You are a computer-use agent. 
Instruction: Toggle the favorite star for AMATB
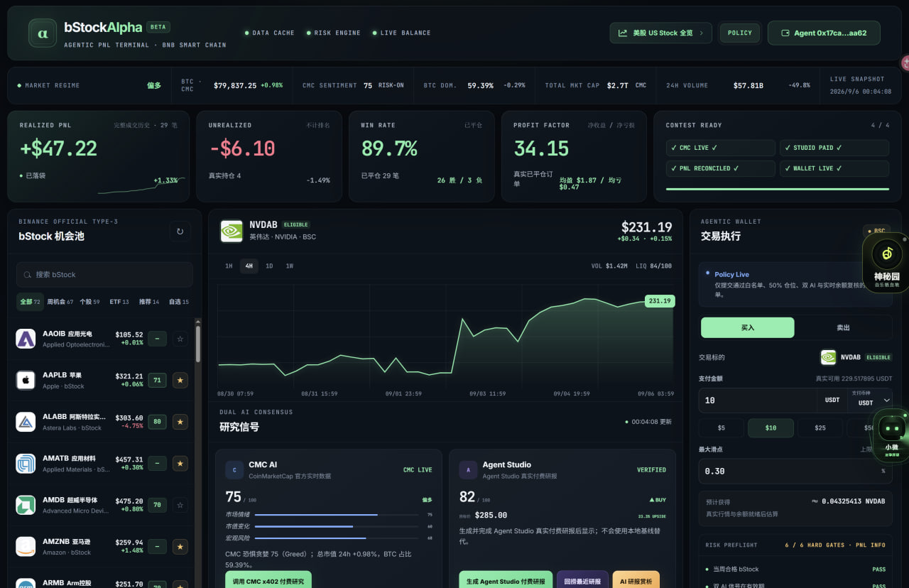coord(180,464)
